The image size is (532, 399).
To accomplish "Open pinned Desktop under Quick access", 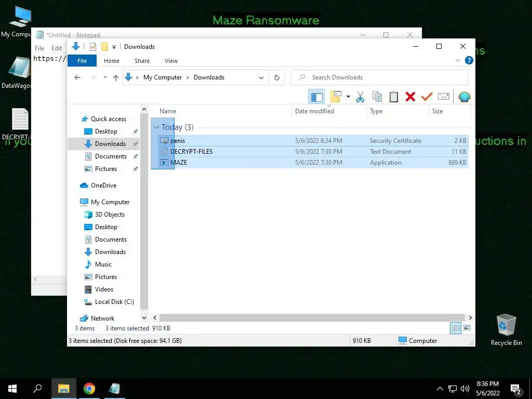I will (x=106, y=131).
